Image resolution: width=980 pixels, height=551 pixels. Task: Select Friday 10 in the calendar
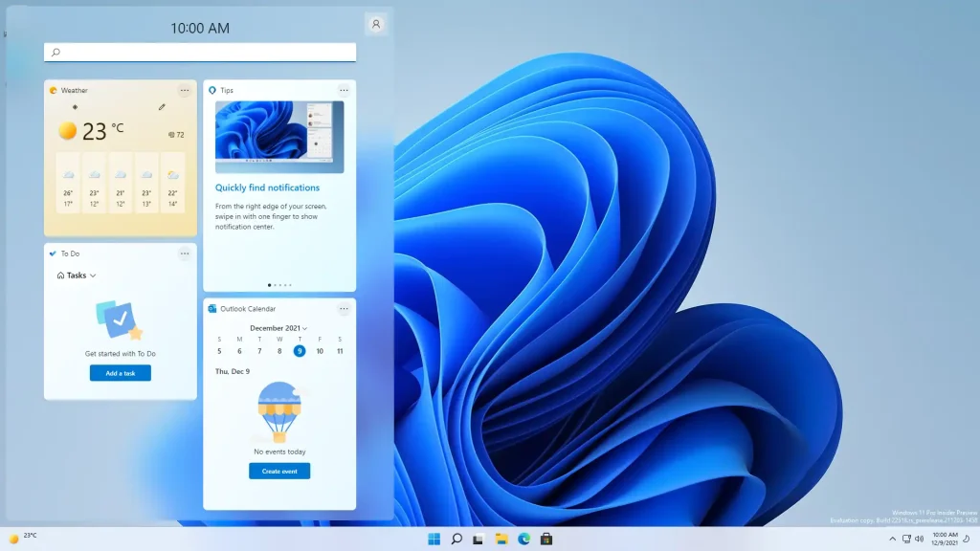click(320, 351)
